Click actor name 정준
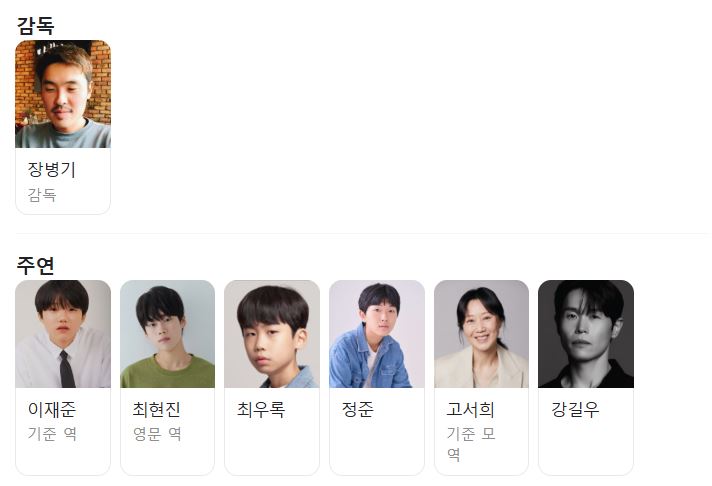 358,409
